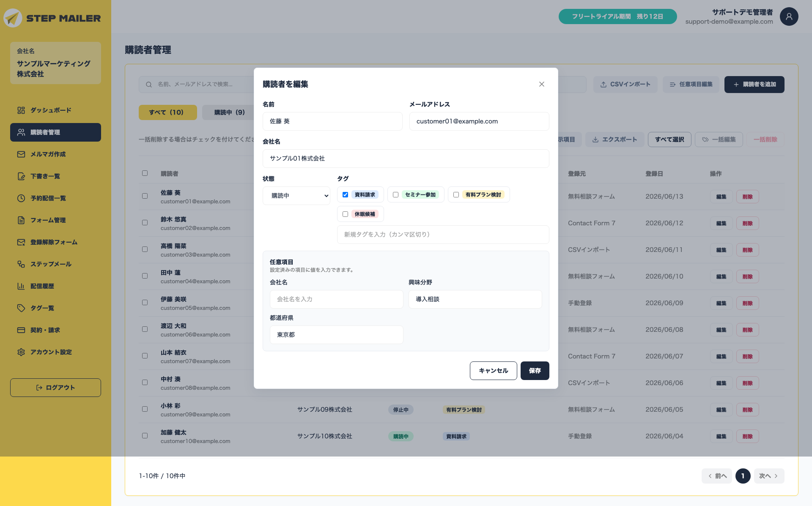
Task: Click the credit card icon beside 契約・請求
Action: 21,330
